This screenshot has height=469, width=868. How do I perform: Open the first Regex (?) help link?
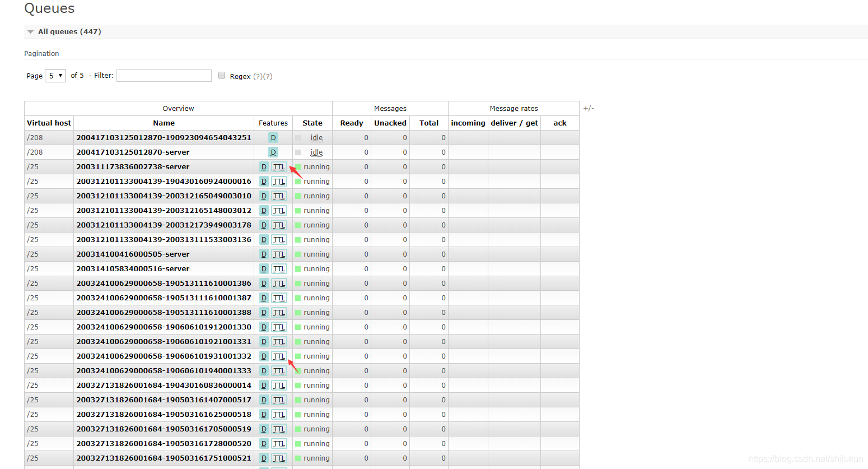coord(258,76)
